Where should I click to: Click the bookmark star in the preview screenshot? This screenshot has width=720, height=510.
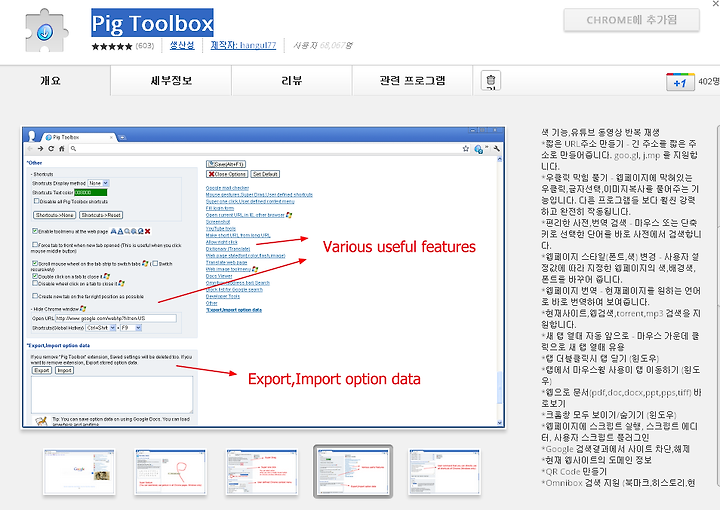(x=466, y=149)
